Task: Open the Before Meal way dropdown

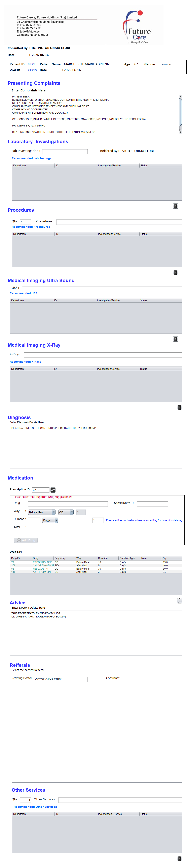Action: click(x=42, y=512)
